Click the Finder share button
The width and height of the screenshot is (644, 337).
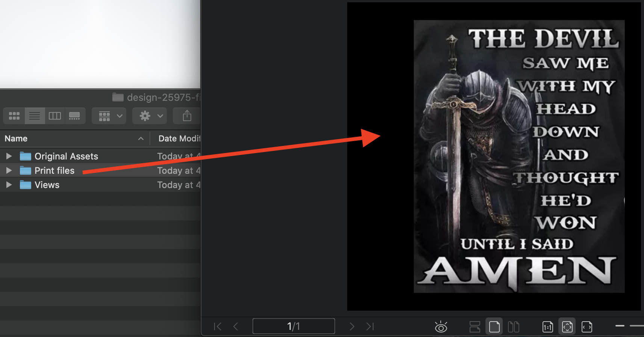tap(187, 116)
